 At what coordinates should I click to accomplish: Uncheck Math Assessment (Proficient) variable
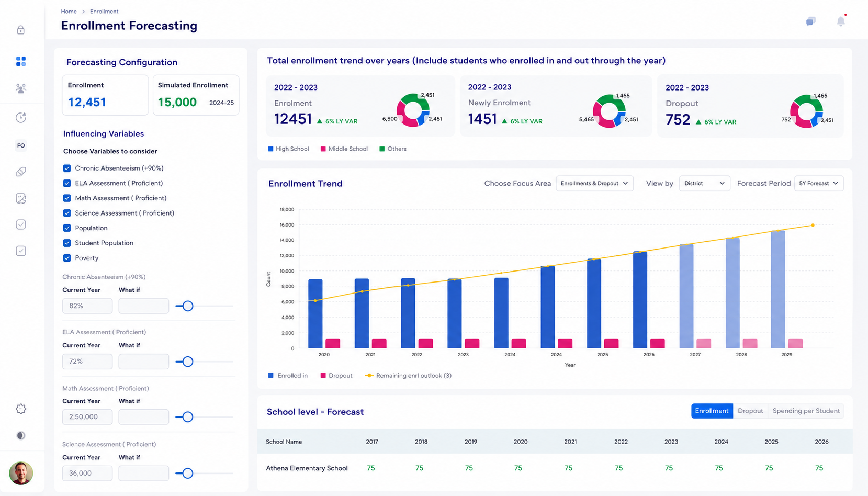tap(67, 198)
